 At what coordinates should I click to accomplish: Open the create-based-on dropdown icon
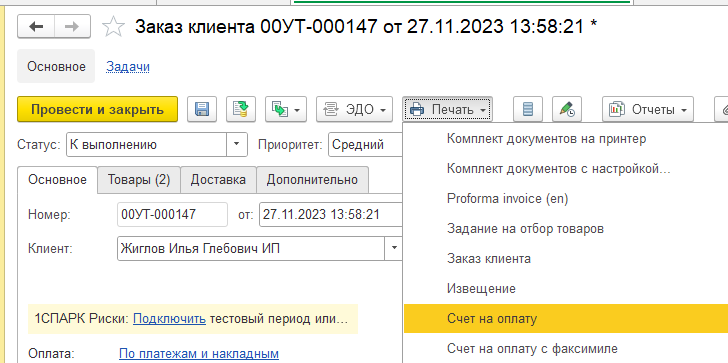point(286,110)
